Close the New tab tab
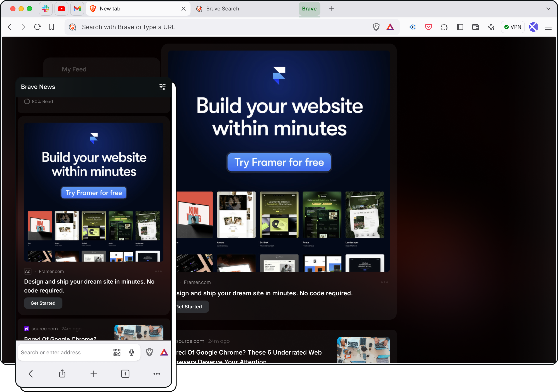The image size is (558, 392). 184,9
